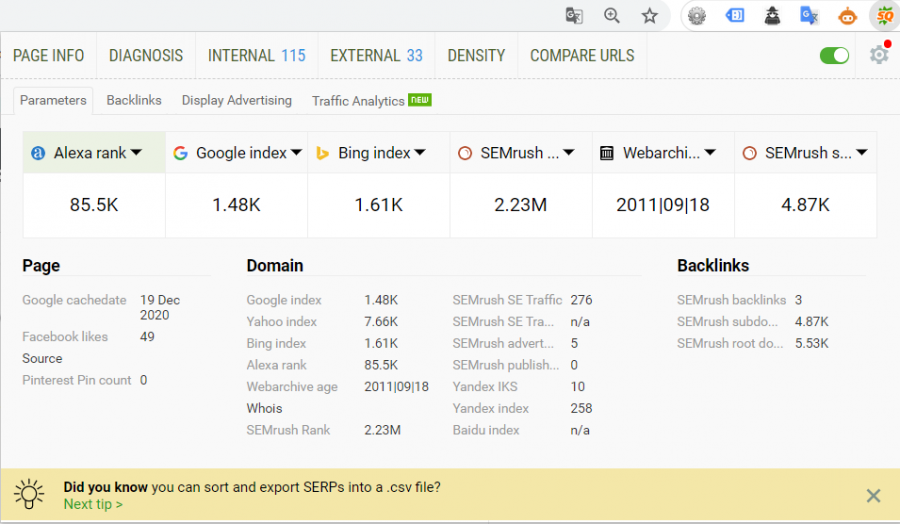Select the Display Advertising sub-tab
The image size is (900, 524).
click(236, 100)
